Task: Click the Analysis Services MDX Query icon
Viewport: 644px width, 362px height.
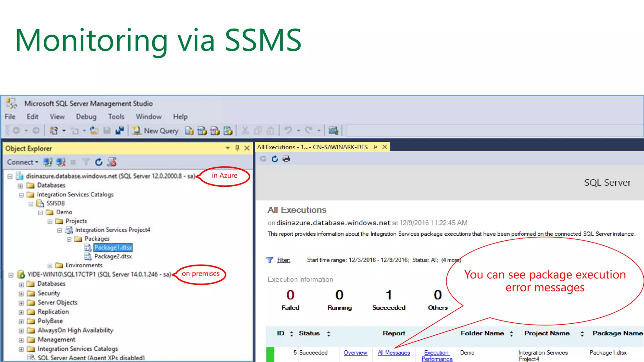Action: coord(202,130)
